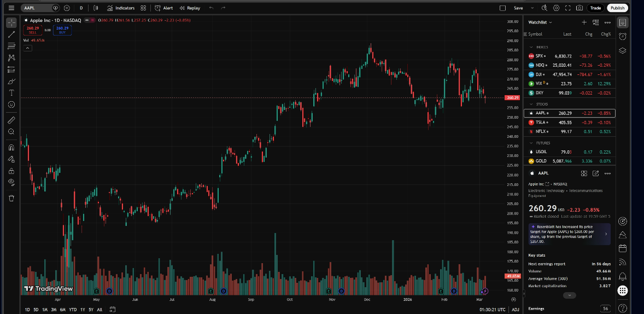Viewport: 644px width, 314px height.
Task: Open the quick search magnifier icon
Action: tap(544, 8)
